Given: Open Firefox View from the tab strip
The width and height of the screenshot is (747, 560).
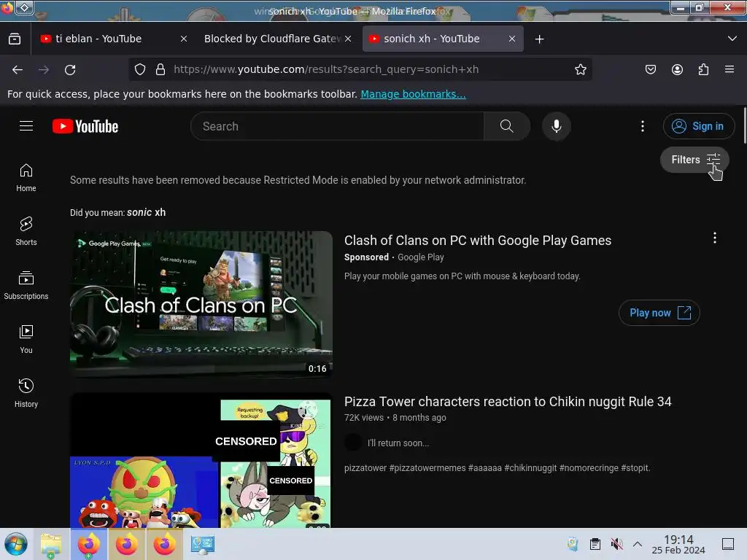Looking at the screenshot, I should click(15, 39).
